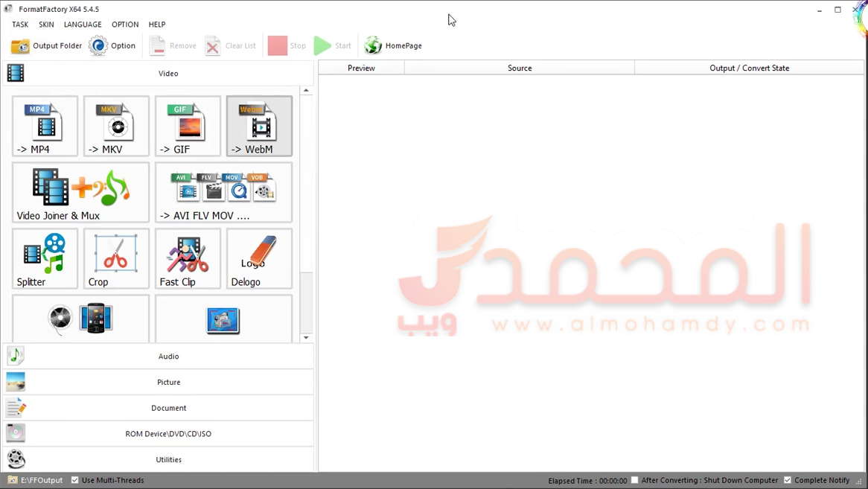Enable Shut Down Computer after converting
Image resolution: width=868 pixels, height=489 pixels.
(635, 480)
